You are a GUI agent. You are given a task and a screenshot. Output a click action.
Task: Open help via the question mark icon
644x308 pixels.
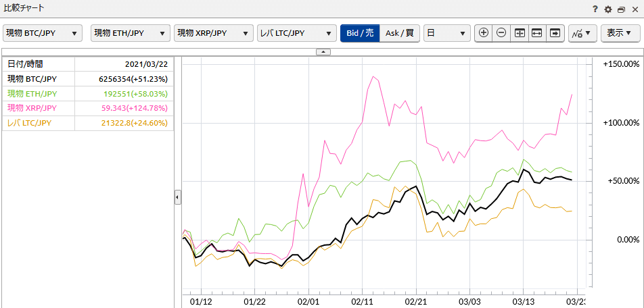tap(595, 9)
